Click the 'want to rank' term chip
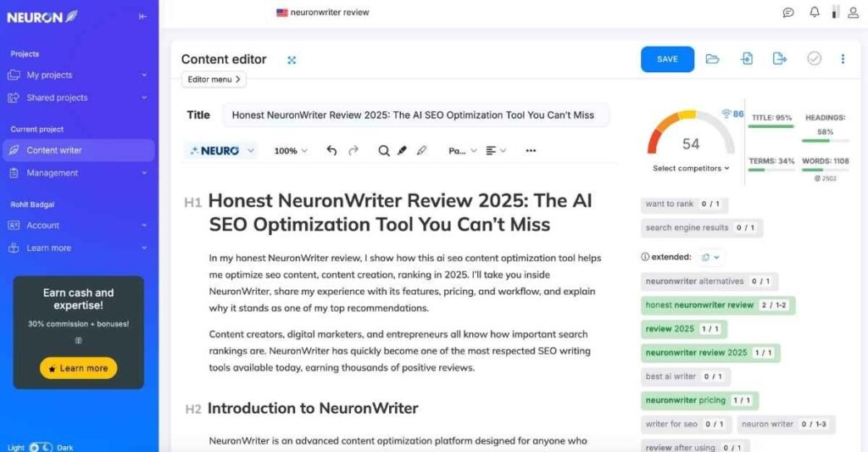The width and height of the screenshot is (868, 452). click(684, 204)
